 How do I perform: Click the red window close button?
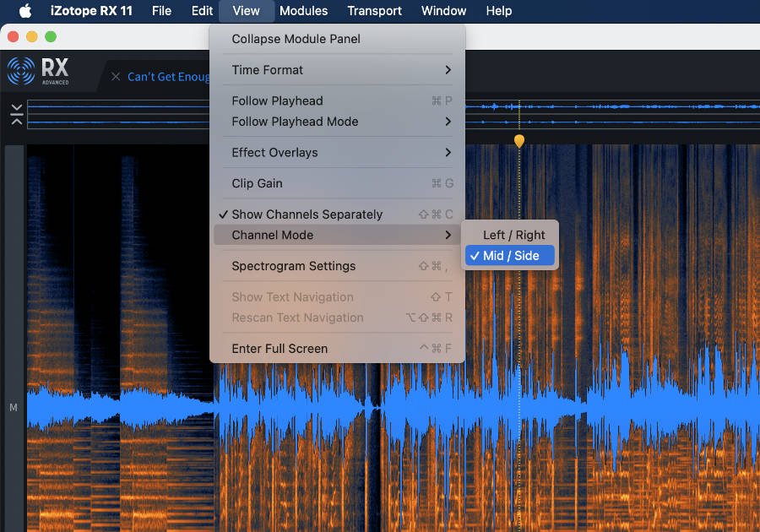(14, 37)
